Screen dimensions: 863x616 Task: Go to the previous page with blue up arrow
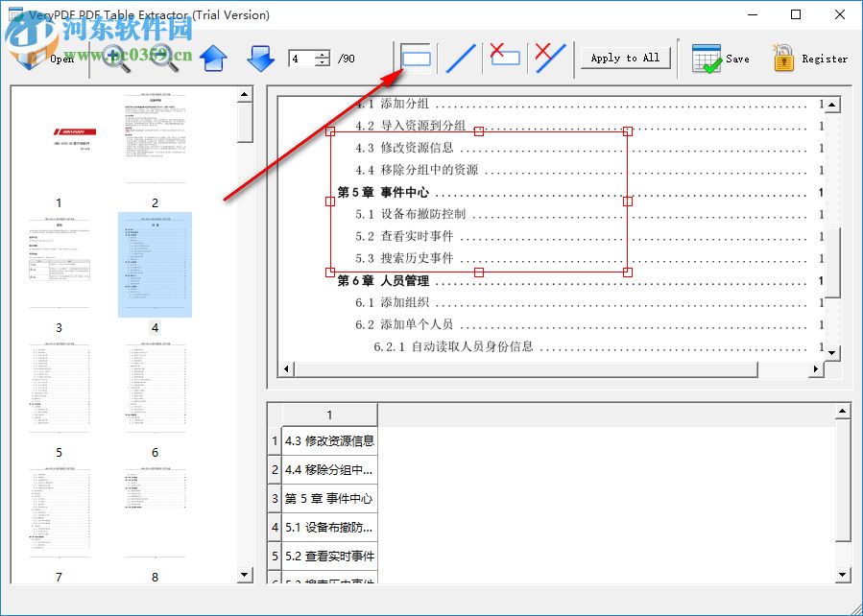coord(213,58)
